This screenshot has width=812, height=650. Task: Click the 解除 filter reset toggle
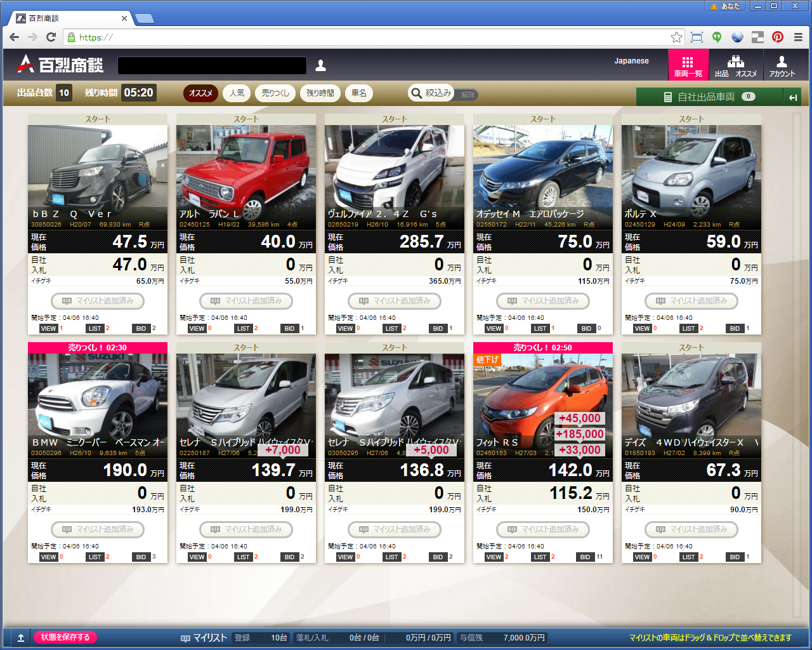pos(468,95)
